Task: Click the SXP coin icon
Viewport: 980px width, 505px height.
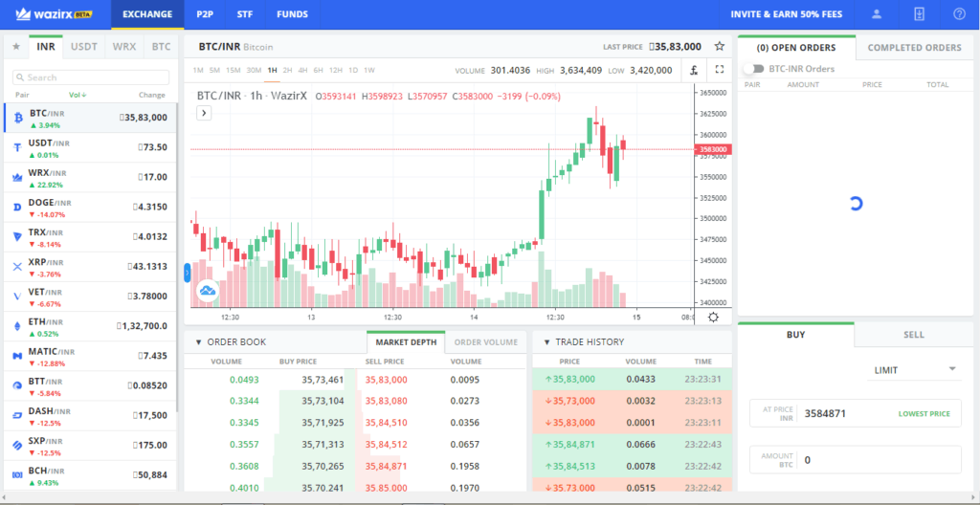Action: click(17, 446)
